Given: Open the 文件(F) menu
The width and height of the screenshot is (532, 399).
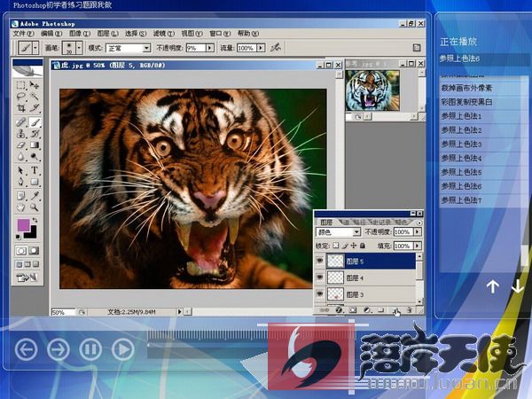Looking at the screenshot, I should (x=23, y=34).
